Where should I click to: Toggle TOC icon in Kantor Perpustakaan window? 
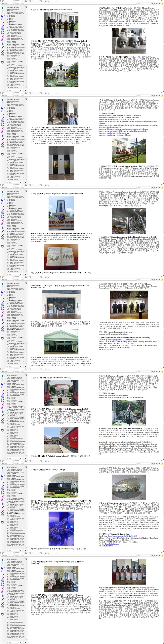pyautogui.click(x=3, y=213)
